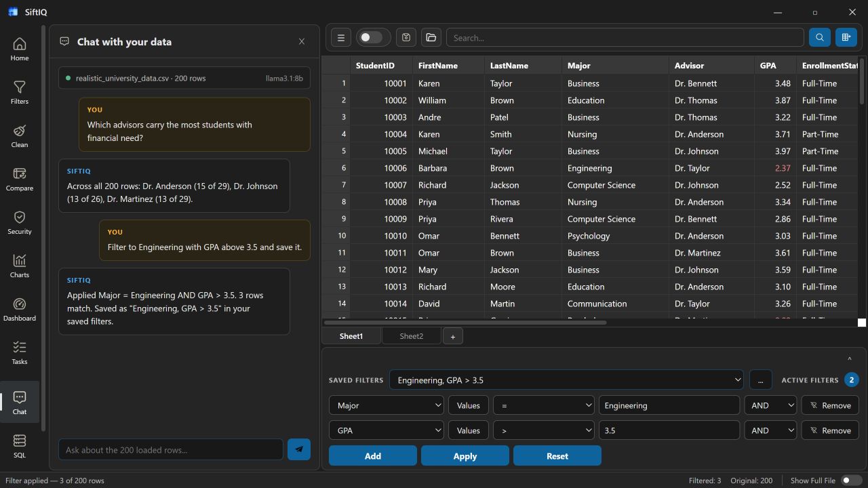Select the Chat sidebar icon
Image resolution: width=868 pixels, height=488 pixels.
[x=20, y=403]
